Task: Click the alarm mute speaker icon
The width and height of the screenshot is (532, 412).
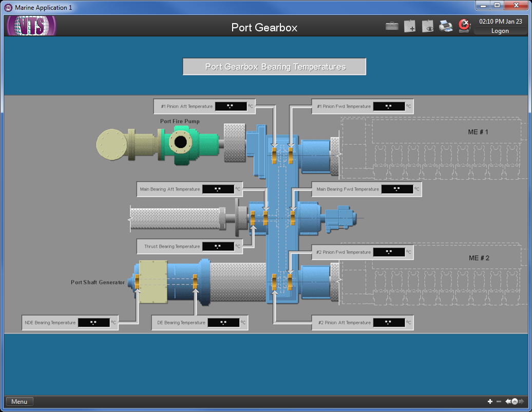Action: click(x=464, y=26)
